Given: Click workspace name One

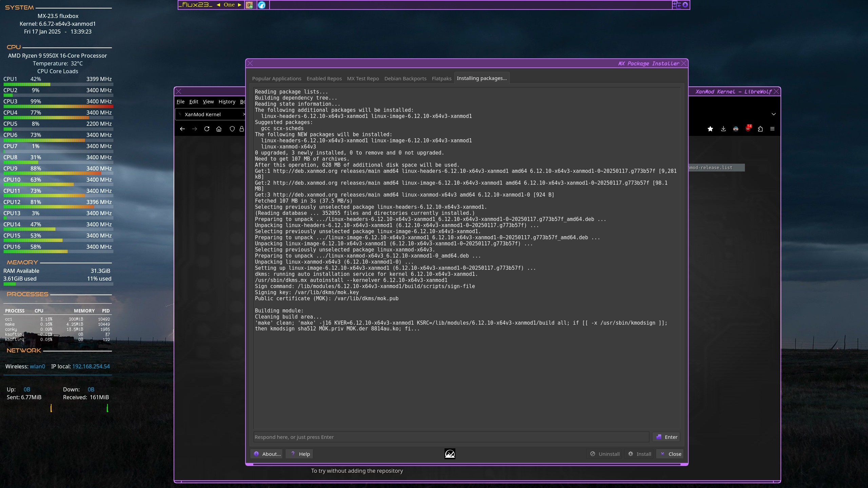Looking at the screenshot, I should tap(229, 5).
